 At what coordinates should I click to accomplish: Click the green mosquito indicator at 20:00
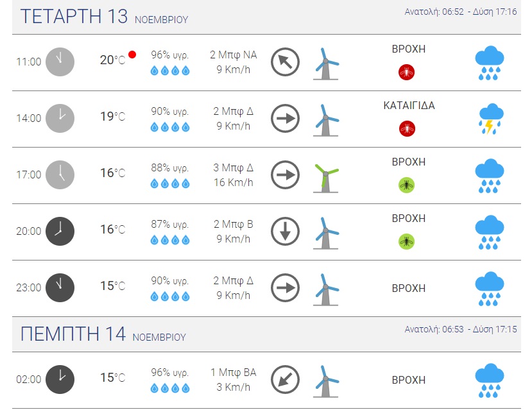(x=406, y=241)
